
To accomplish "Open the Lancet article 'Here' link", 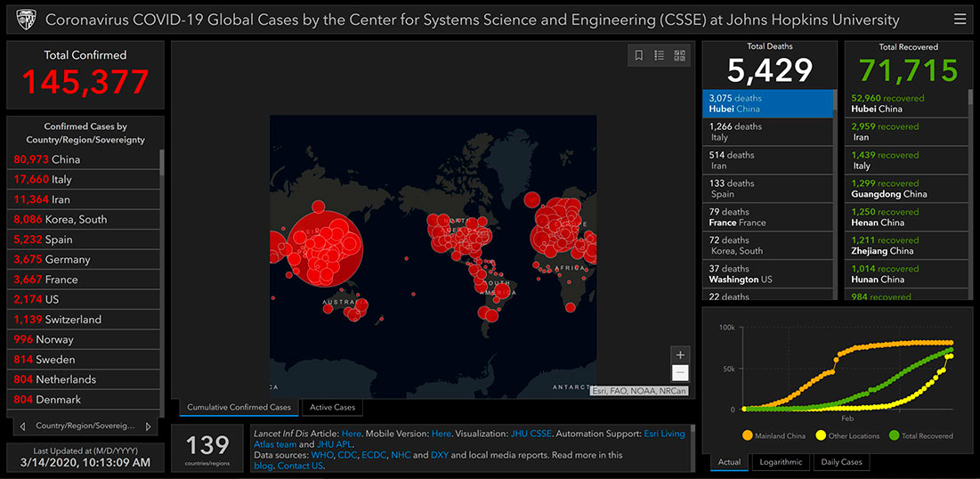I will [x=352, y=434].
